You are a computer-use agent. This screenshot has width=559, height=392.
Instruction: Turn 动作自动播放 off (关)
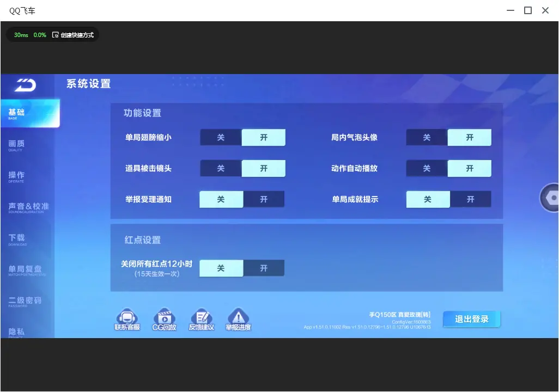pyautogui.click(x=427, y=169)
